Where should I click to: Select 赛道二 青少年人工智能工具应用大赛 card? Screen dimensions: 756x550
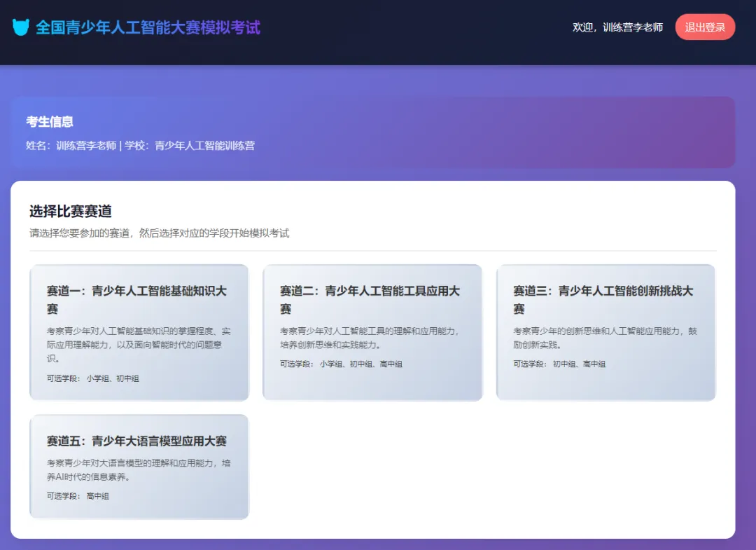pos(372,329)
